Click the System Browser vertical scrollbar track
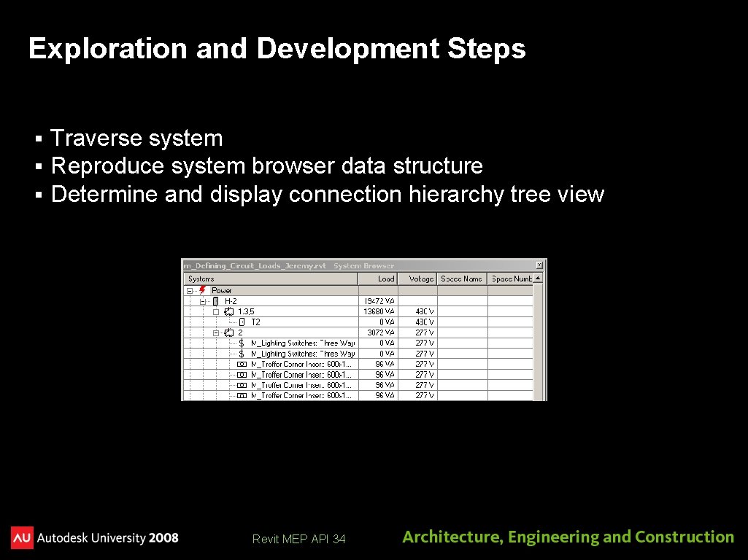The width and height of the screenshot is (748, 560). point(538,341)
